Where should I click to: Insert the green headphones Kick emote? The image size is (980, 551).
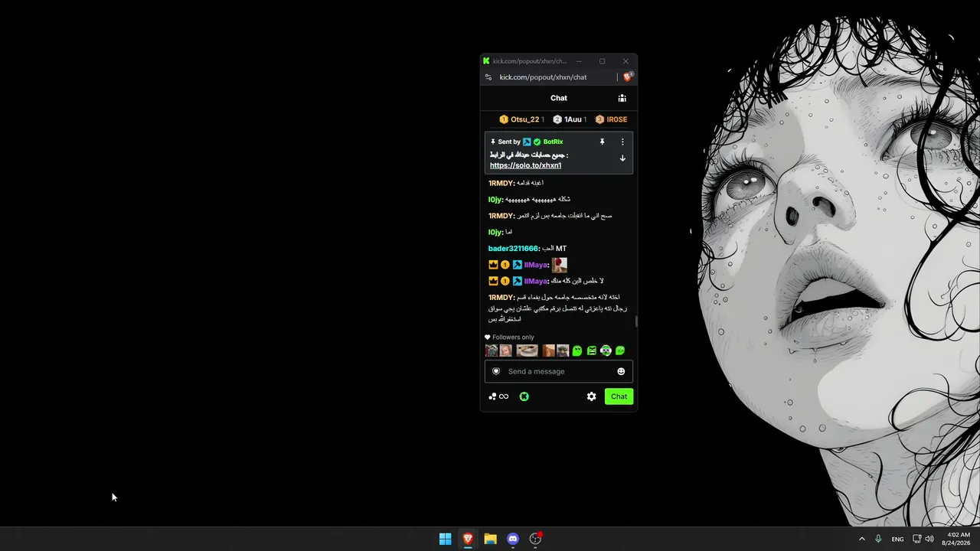pyautogui.click(x=606, y=350)
